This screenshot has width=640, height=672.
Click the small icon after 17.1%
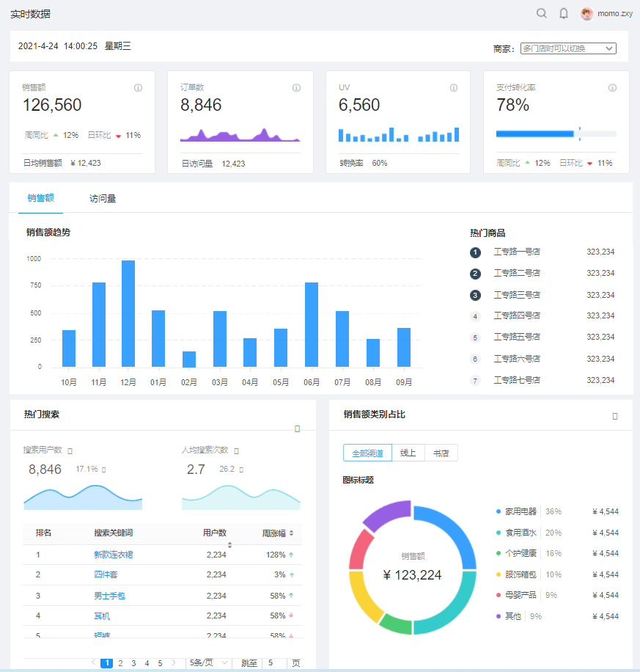(x=103, y=470)
